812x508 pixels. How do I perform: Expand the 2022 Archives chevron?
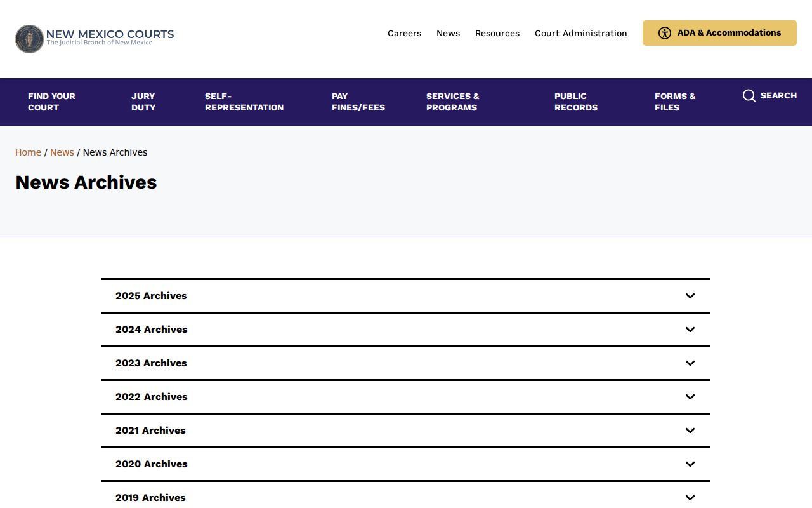(690, 397)
